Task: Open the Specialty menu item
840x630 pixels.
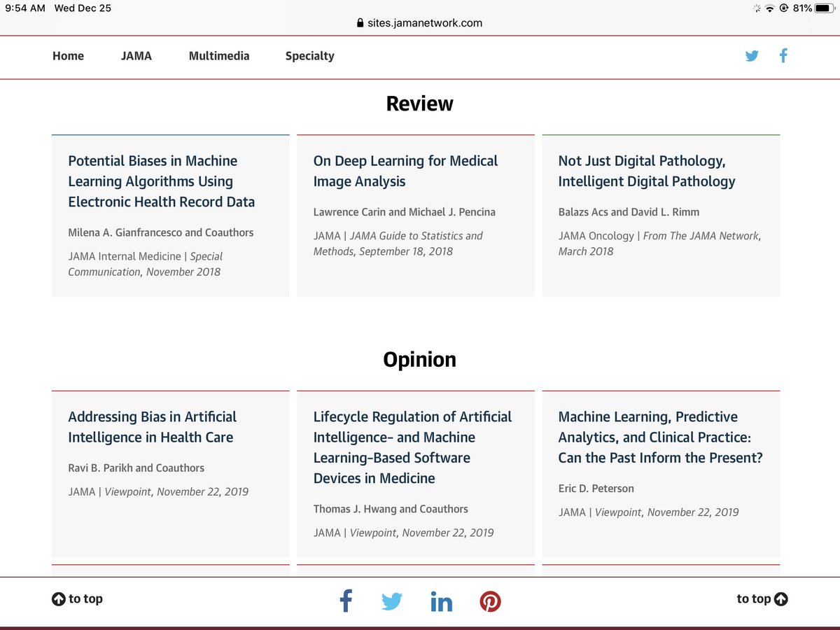Action: pos(310,56)
